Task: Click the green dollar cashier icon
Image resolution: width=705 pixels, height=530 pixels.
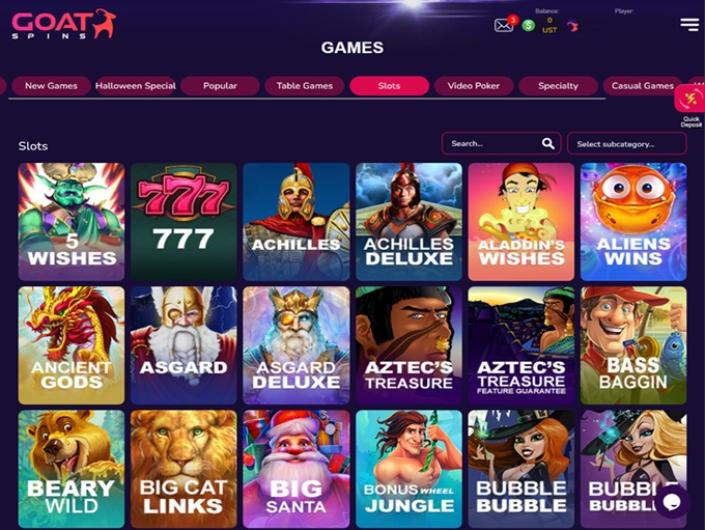Action: (x=528, y=26)
